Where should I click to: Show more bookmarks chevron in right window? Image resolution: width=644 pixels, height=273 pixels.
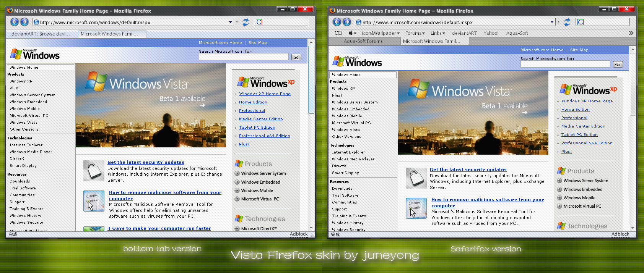click(x=631, y=33)
